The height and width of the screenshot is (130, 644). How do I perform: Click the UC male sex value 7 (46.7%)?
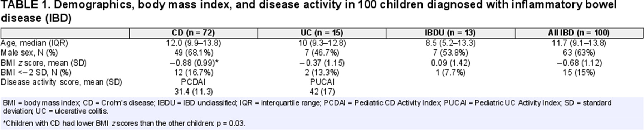(x=322, y=53)
